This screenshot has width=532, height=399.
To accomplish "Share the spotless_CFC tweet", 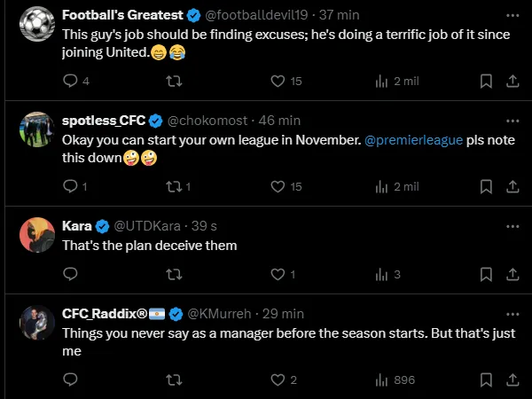I will tap(512, 186).
